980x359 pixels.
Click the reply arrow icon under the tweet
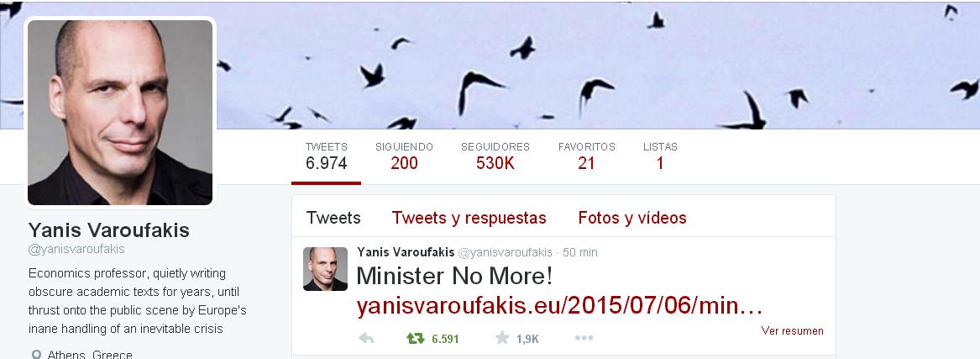click(366, 338)
